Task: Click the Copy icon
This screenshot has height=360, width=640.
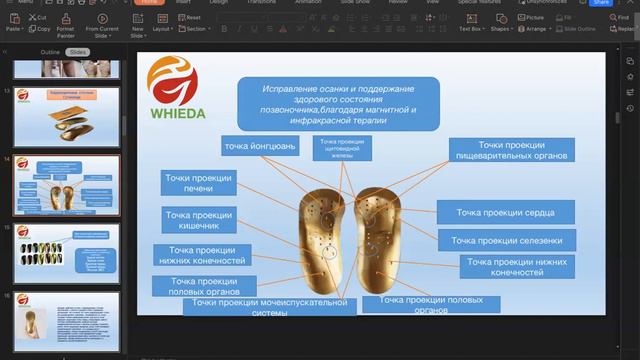Action: coord(32,29)
